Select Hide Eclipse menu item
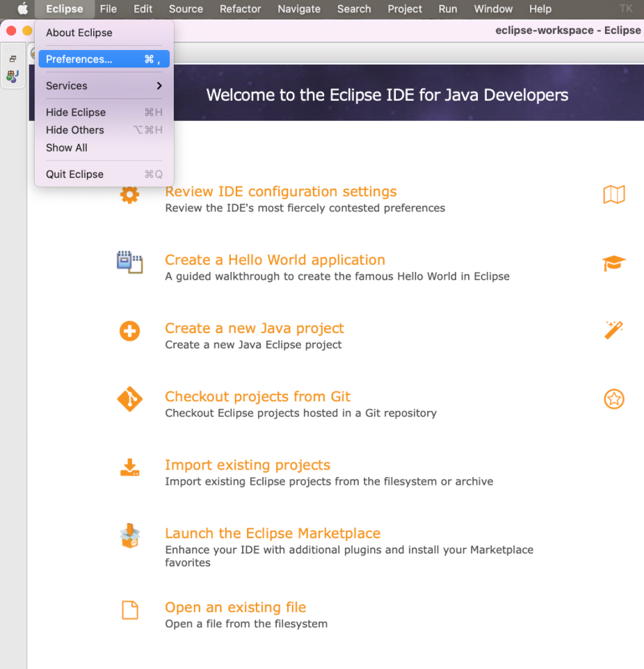 point(104,112)
